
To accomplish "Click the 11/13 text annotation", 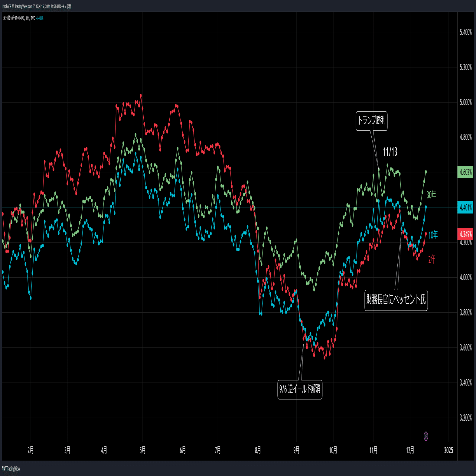I will [390, 152].
